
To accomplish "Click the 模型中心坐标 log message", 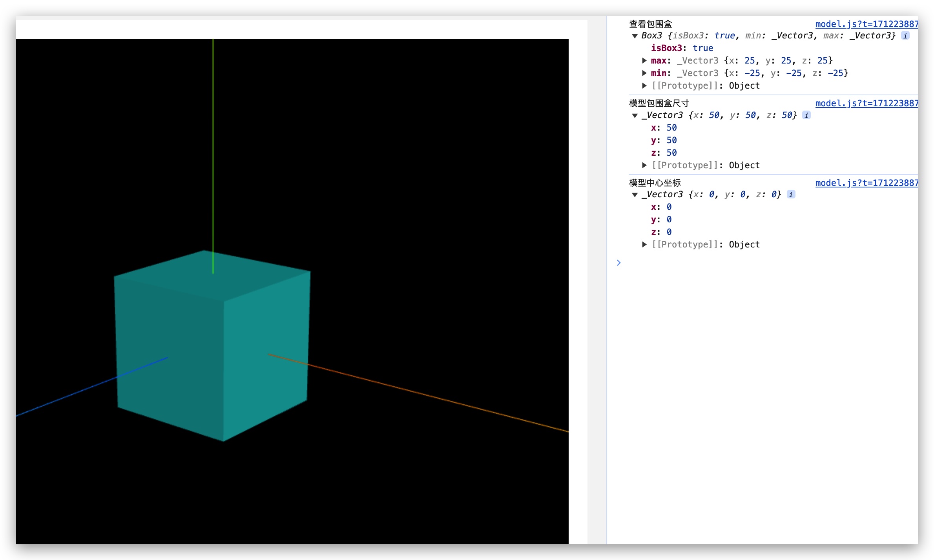I will point(655,183).
